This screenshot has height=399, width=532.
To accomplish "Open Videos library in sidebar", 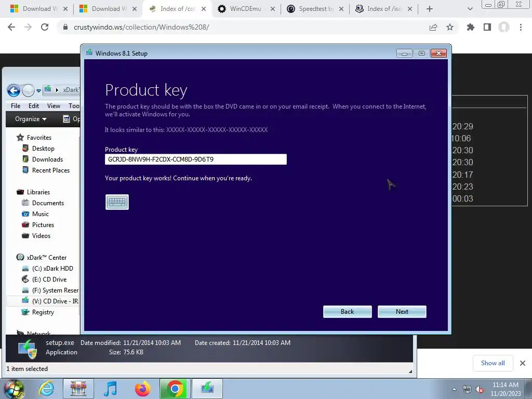I will pos(36,235).
